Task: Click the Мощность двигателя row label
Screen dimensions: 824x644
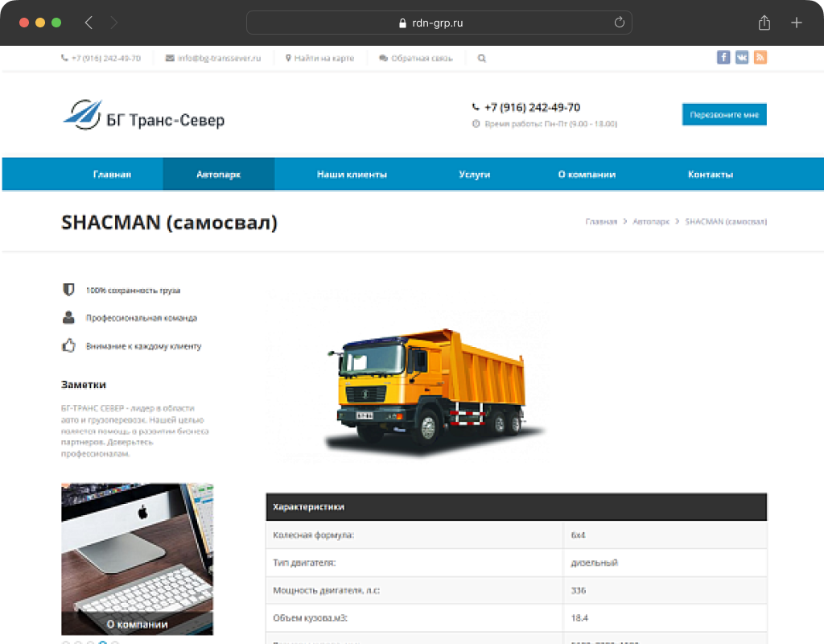Action: click(x=327, y=590)
